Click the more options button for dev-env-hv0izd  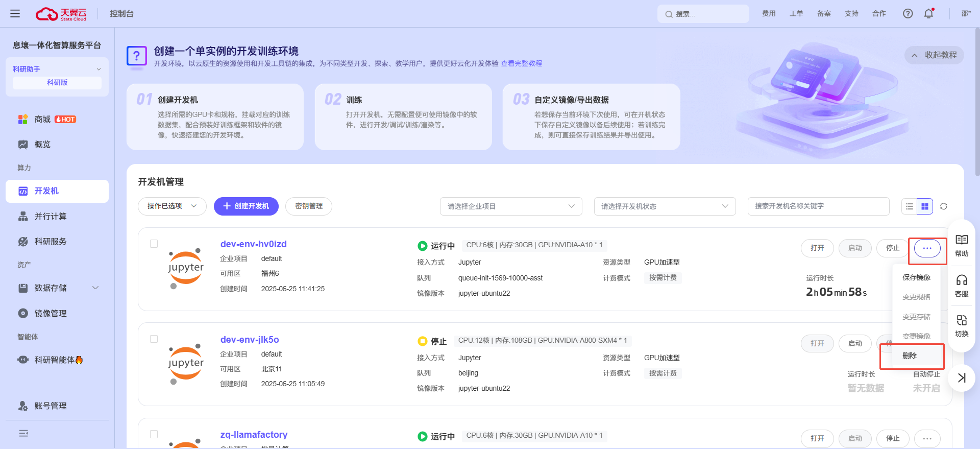click(927, 248)
